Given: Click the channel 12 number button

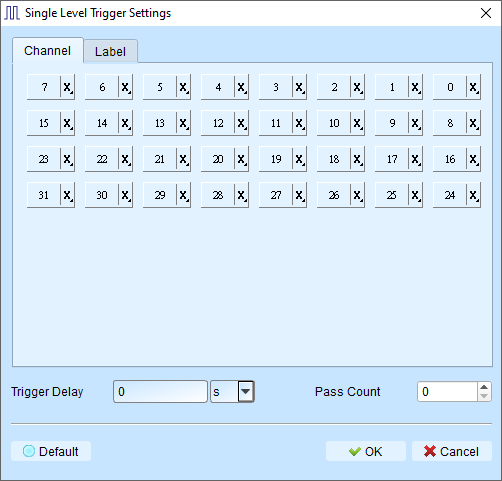Looking at the screenshot, I should pyautogui.click(x=218, y=123).
